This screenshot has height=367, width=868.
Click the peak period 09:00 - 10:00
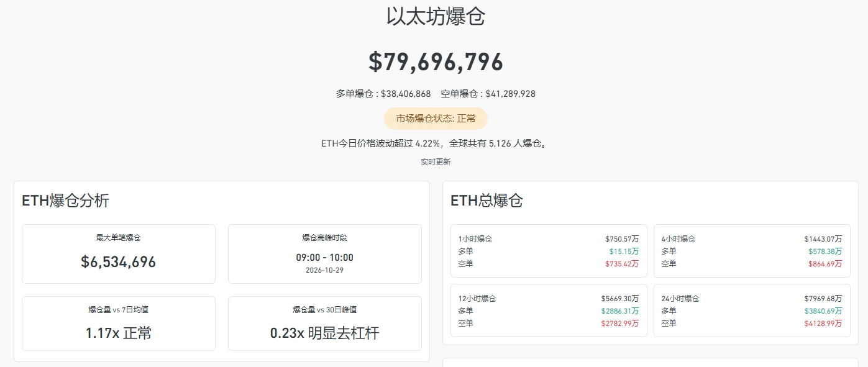[x=324, y=258]
